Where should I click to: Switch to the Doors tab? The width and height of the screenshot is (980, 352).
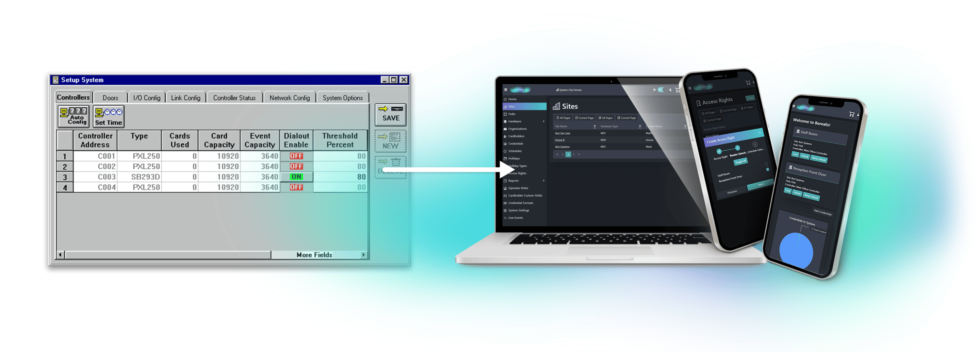[x=110, y=98]
